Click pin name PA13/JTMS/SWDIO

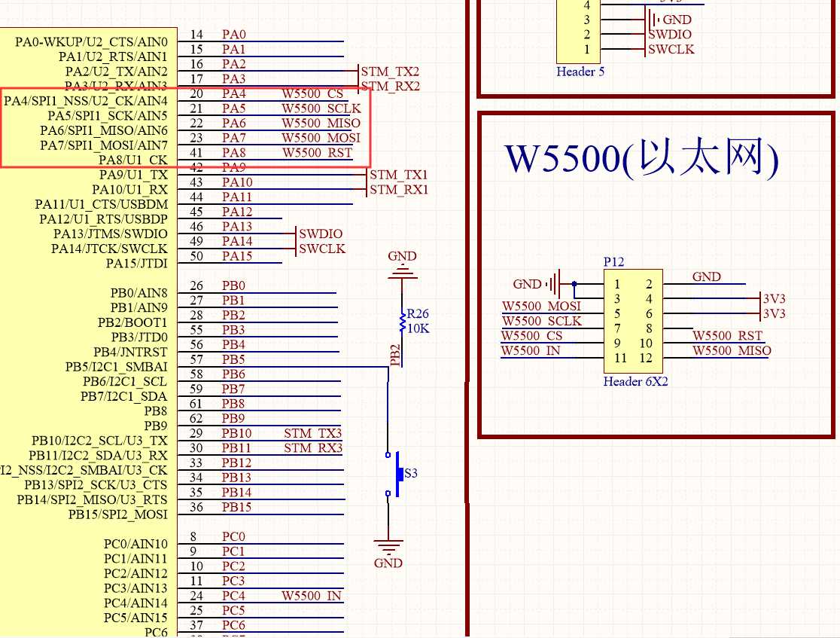(x=111, y=234)
